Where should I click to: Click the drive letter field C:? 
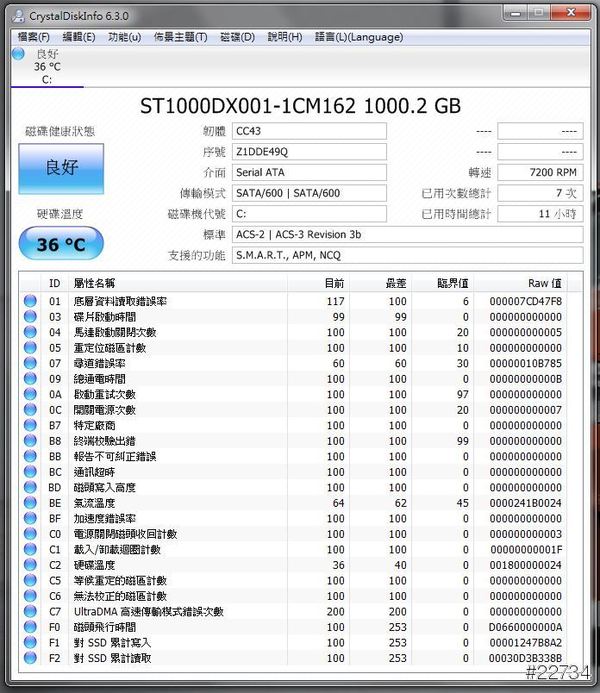click(309, 214)
